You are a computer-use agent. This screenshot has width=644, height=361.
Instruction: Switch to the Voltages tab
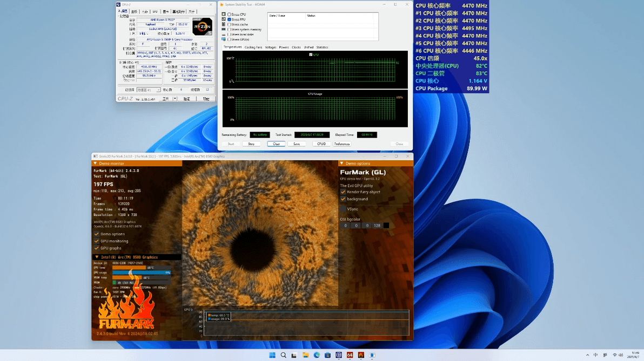click(x=271, y=47)
